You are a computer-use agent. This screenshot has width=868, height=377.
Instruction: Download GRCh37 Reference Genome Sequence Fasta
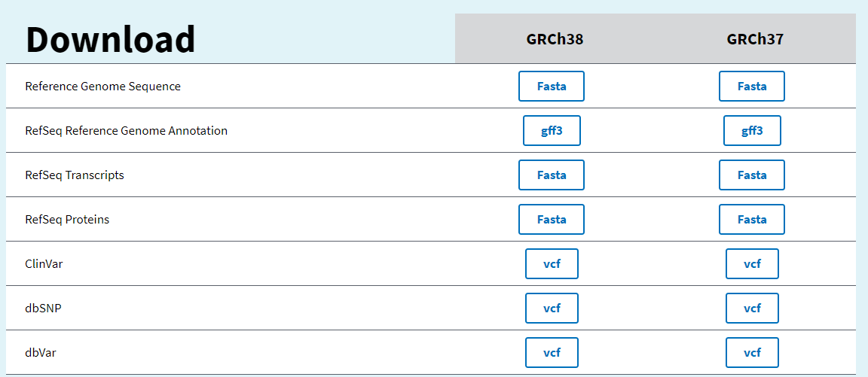pyautogui.click(x=751, y=86)
